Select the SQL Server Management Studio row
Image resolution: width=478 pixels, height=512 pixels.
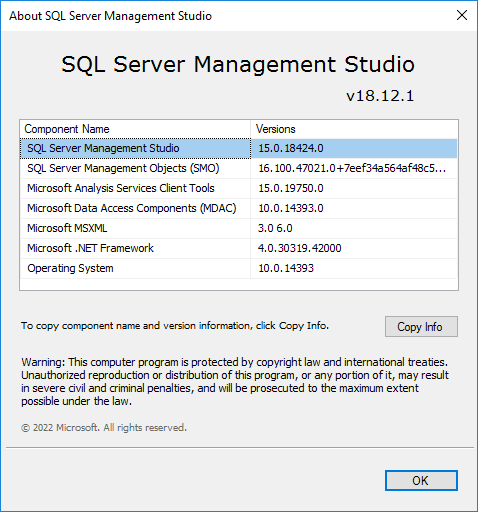point(239,148)
